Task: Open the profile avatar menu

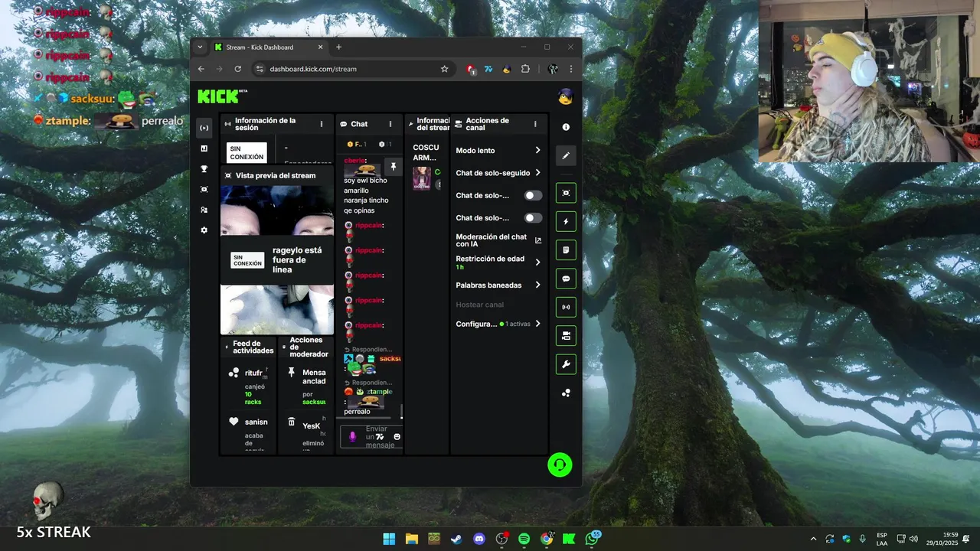Action: point(566,97)
